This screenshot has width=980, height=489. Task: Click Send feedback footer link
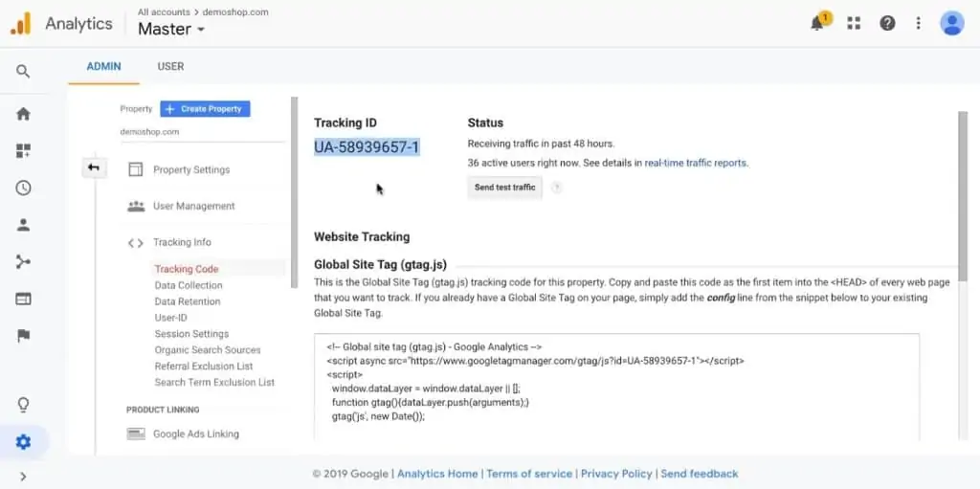tap(700, 474)
